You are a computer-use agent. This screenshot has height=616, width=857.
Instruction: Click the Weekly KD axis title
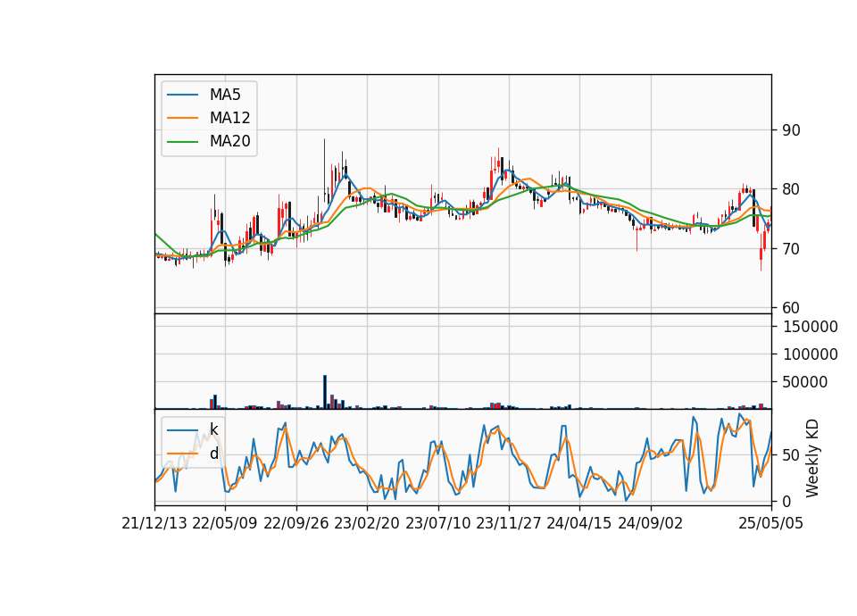tap(812, 458)
